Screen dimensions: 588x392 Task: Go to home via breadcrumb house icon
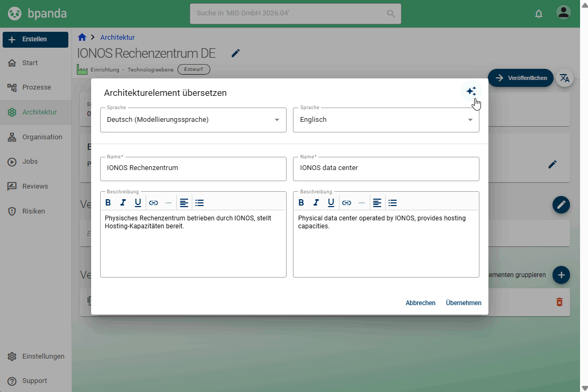(82, 37)
